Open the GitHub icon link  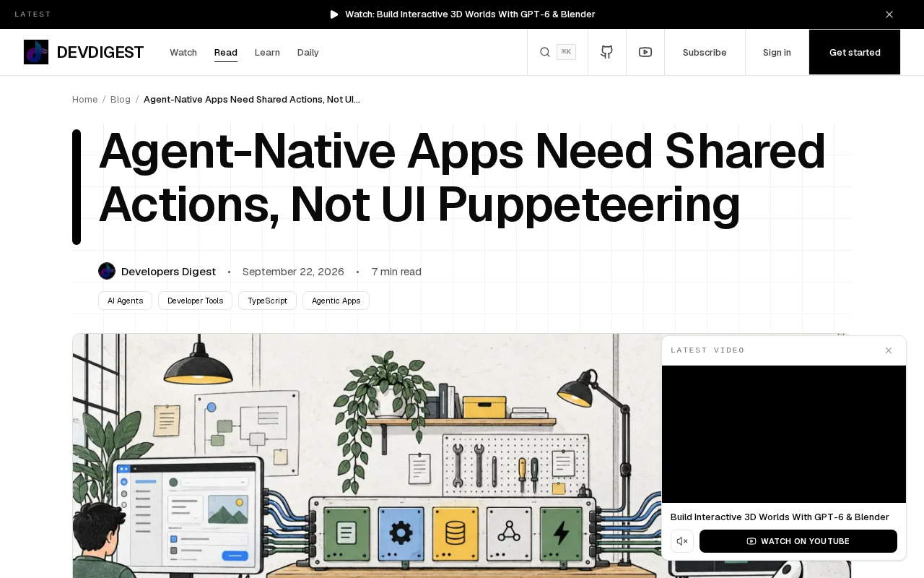click(607, 52)
